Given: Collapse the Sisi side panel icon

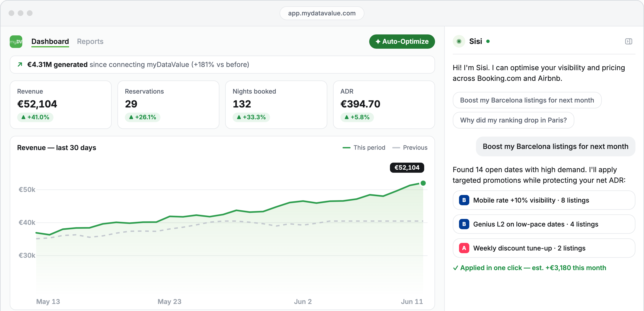Looking at the screenshot, I should click(629, 41).
